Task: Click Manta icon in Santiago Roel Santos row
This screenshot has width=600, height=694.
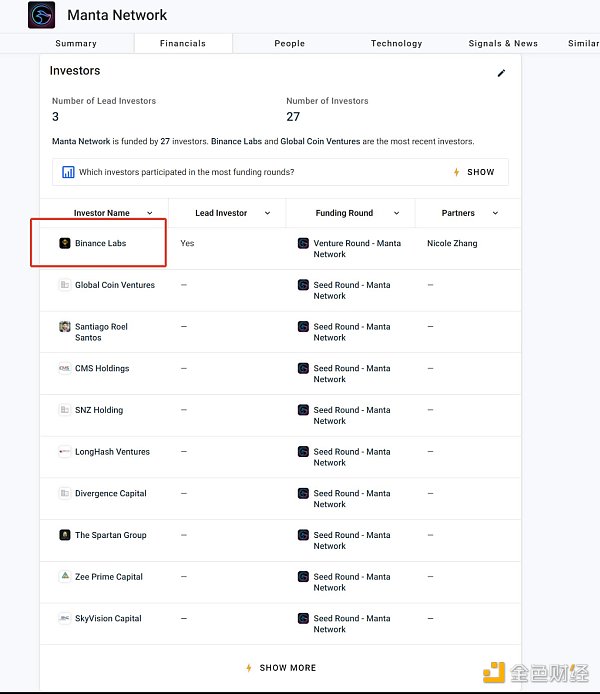Action: point(303,327)
